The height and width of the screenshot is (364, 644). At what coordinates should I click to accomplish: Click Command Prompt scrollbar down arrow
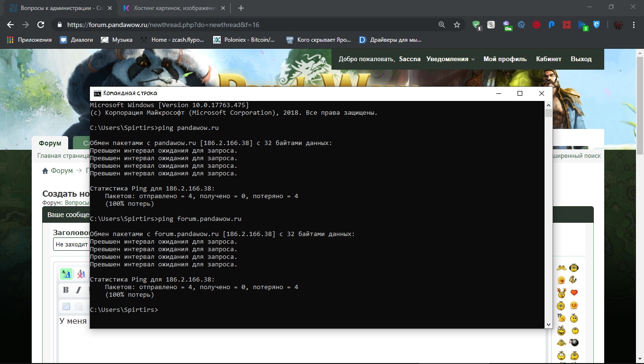549,325
